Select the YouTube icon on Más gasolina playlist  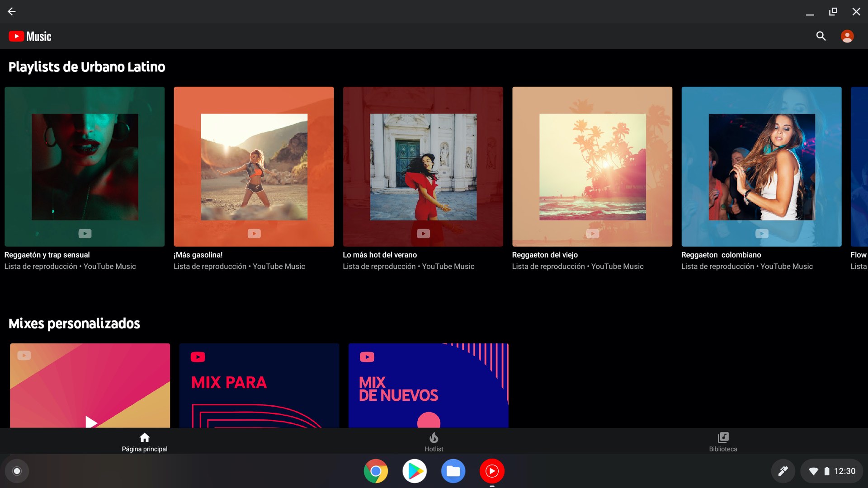click(x=254, y=233)
